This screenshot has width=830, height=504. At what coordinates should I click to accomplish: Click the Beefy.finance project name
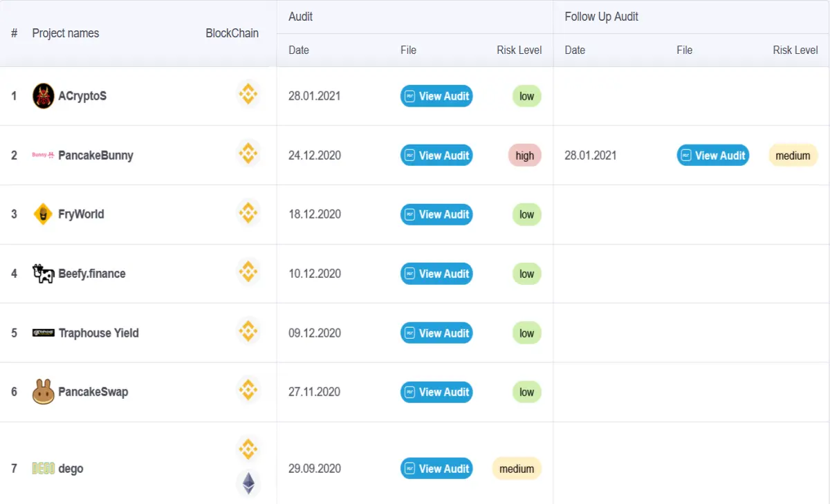92,274
